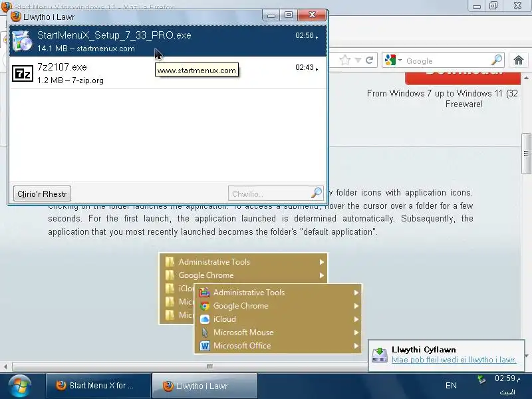Click the iCloud cloud icon in menu image
Image resolution: width=532 pixels, height=399 pixels.
[x=205, y=319]
